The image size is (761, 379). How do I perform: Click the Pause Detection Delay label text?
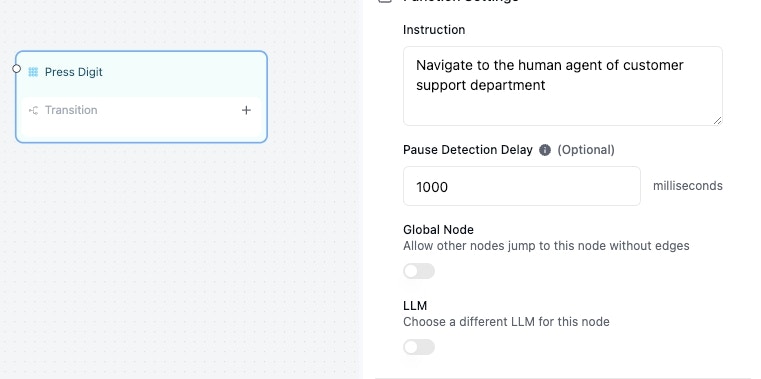(x=468, y=150)
